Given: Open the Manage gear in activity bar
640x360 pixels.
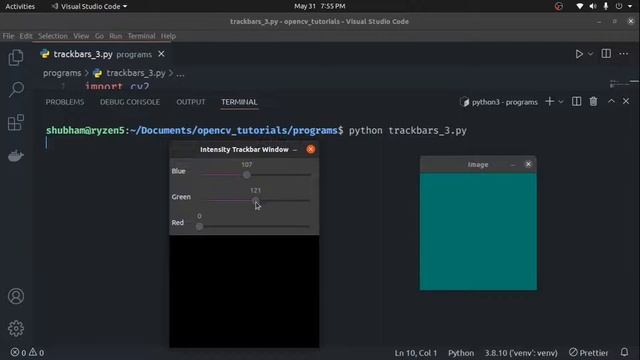Looking at the screenshot, I should (16, 328).
